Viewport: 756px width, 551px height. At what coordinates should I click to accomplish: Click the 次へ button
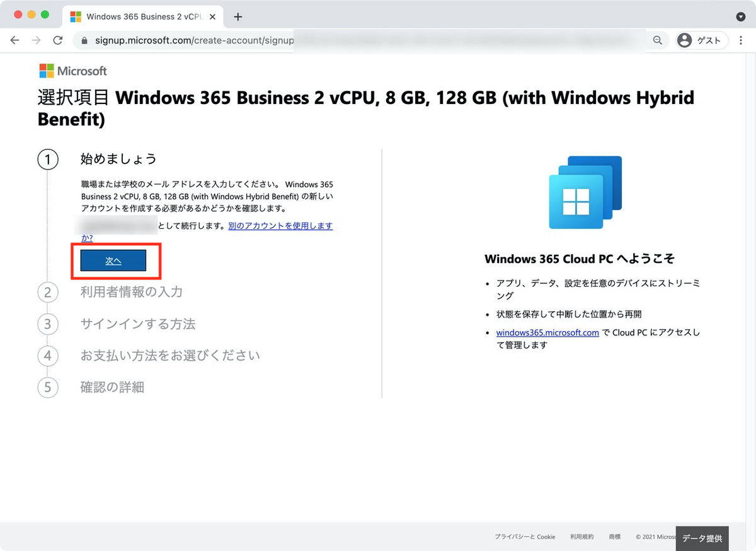[113, 261]
